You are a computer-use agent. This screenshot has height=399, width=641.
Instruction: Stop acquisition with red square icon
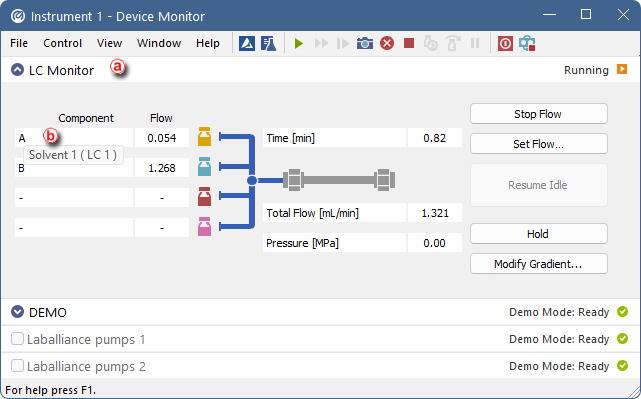point(409,43)
